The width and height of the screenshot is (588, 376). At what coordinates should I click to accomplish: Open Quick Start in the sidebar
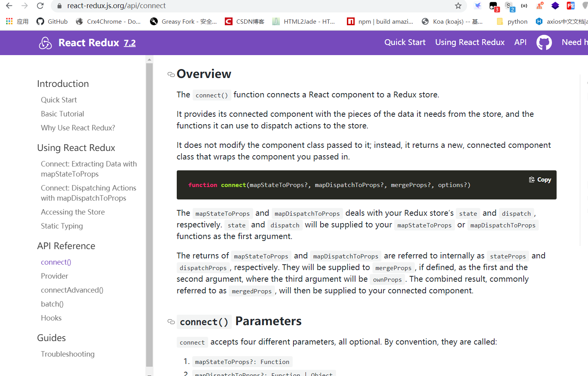pyautogui.click(x=59, y=100)
